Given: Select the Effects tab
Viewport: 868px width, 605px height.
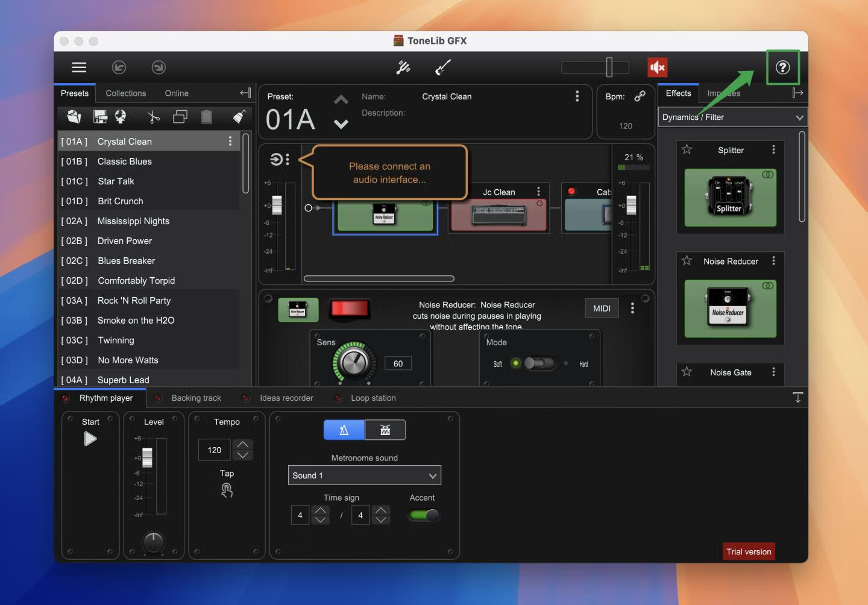Looking at the screenshot, I should pos(678,93).
